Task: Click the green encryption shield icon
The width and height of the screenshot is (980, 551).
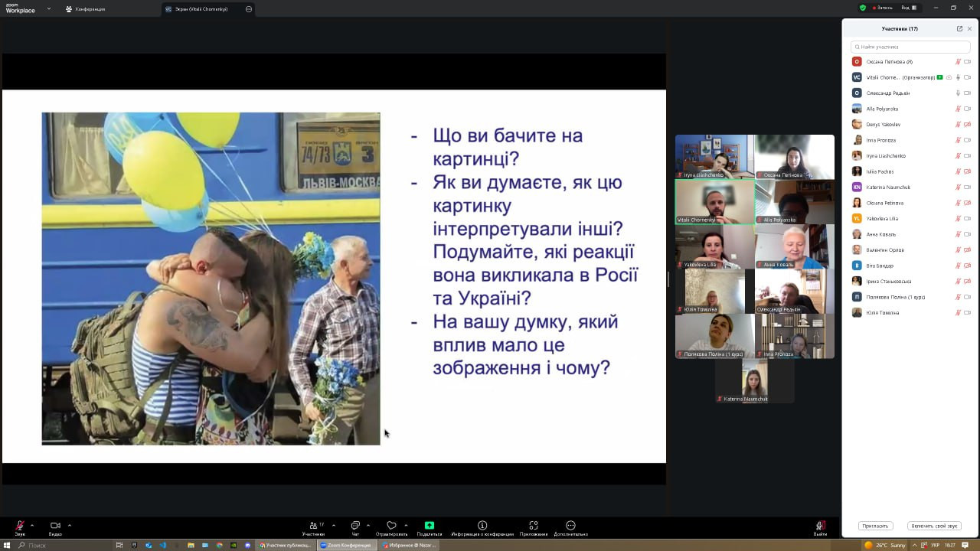Action: [863, 8]
